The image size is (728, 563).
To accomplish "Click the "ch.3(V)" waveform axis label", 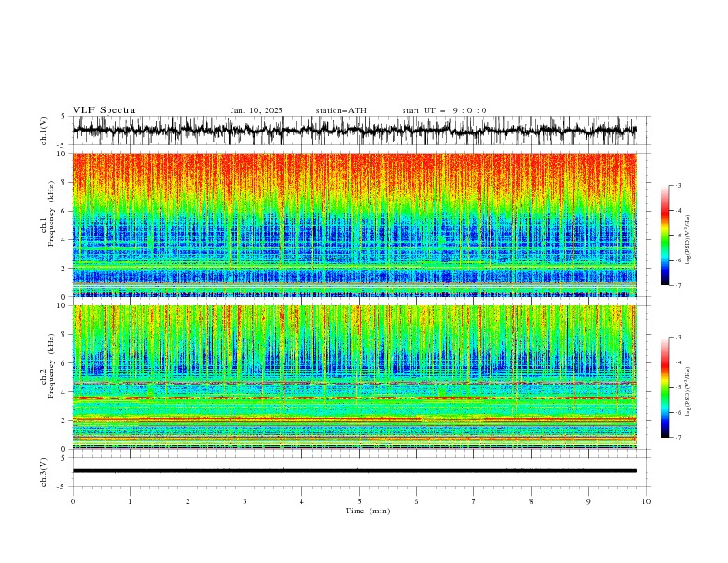I will click(x=44, y=472).
